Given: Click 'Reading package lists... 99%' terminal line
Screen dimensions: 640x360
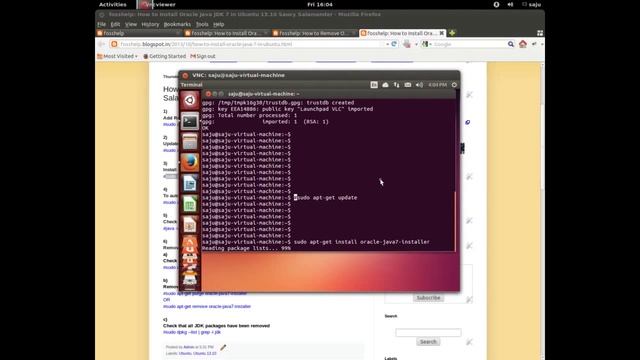Looking at the screenshot, I should 246,248.
